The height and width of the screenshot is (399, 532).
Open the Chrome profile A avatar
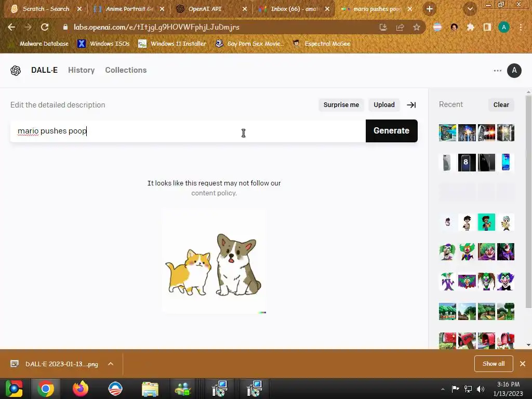[504, 27]
